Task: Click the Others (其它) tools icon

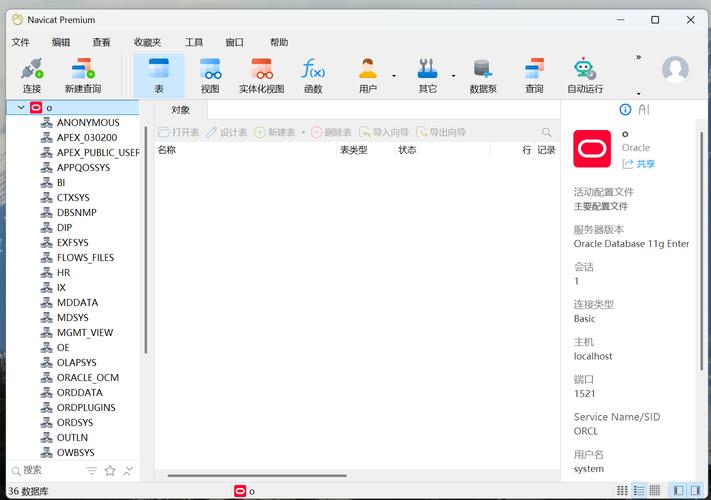Action: [x=427, y=69]
